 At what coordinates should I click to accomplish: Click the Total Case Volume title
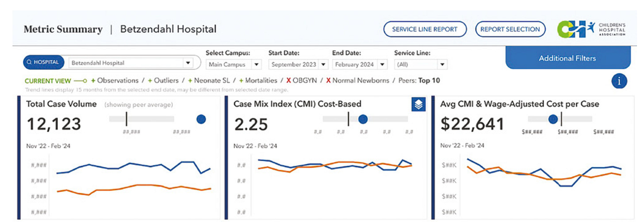[x=61, y=104]
